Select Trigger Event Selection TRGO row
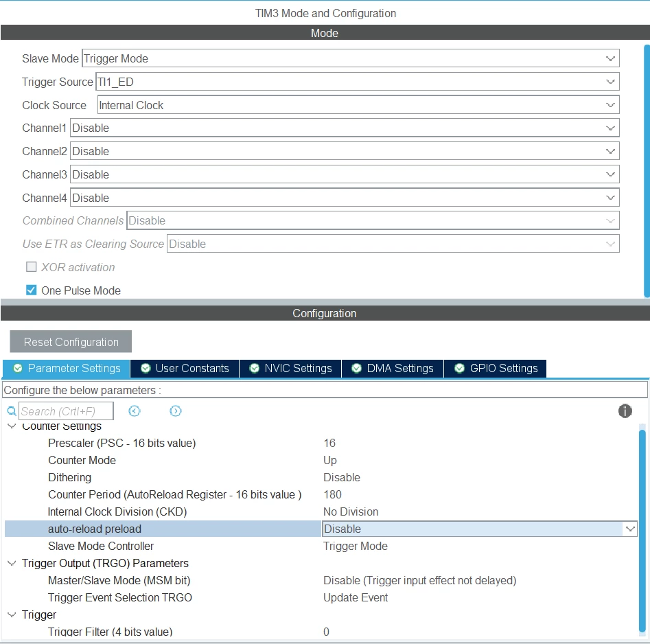Viewport: 650px width, 644px height. click(120, 597)
